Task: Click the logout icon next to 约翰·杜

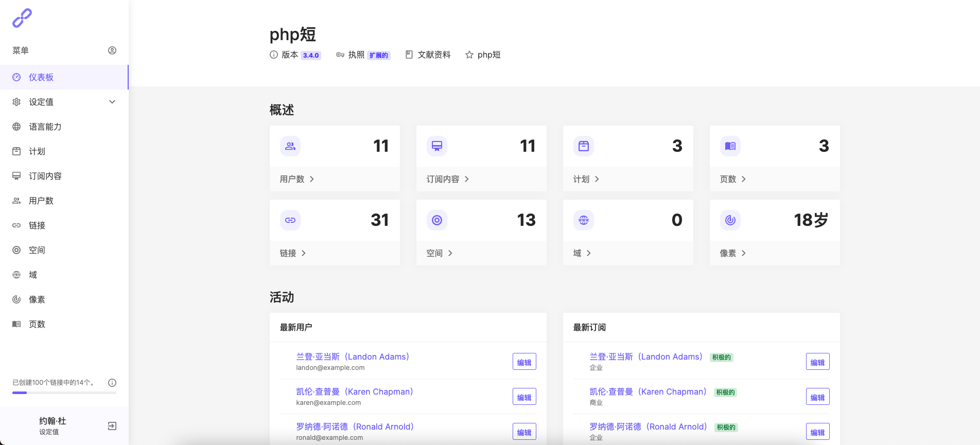Action: 112,426
